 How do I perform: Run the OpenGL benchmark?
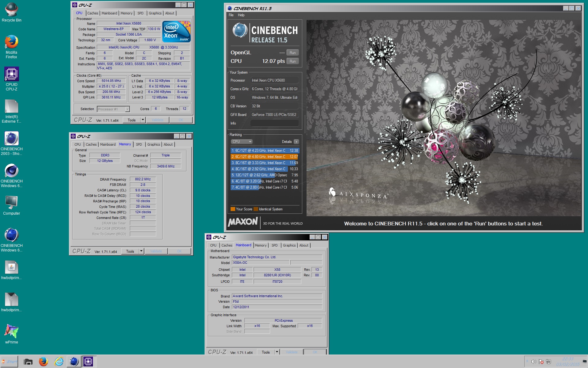click(293, 53)
